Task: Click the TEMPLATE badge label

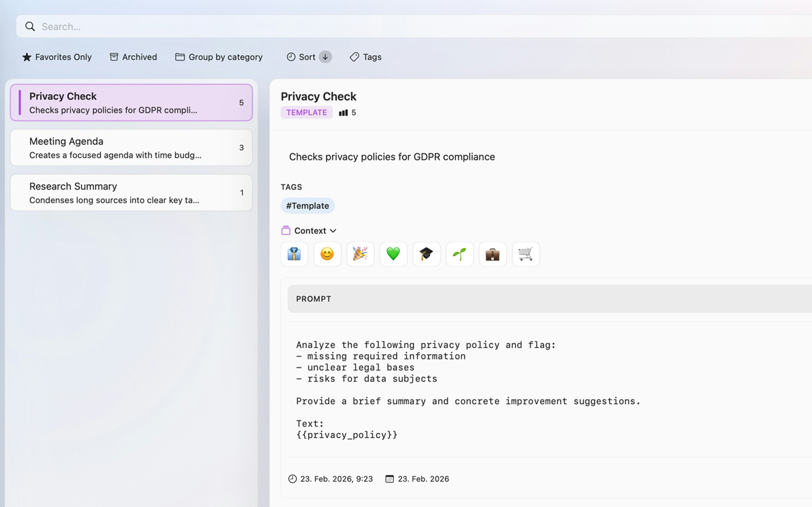Action: pos(306,112)
